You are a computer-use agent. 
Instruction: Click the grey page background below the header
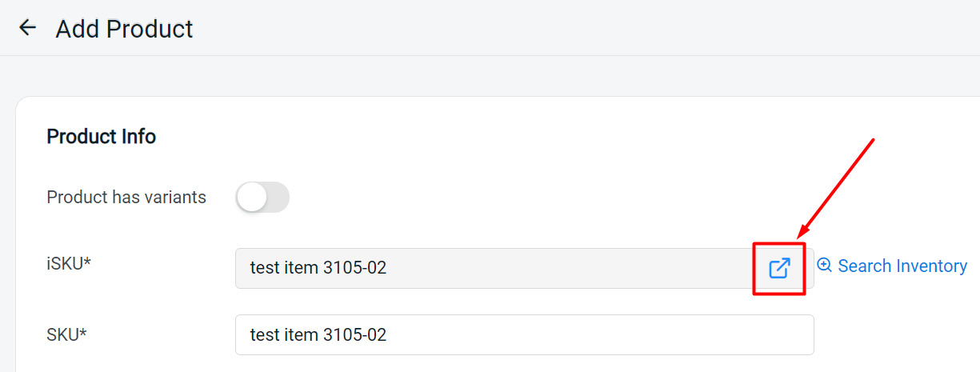pos(480,76)
